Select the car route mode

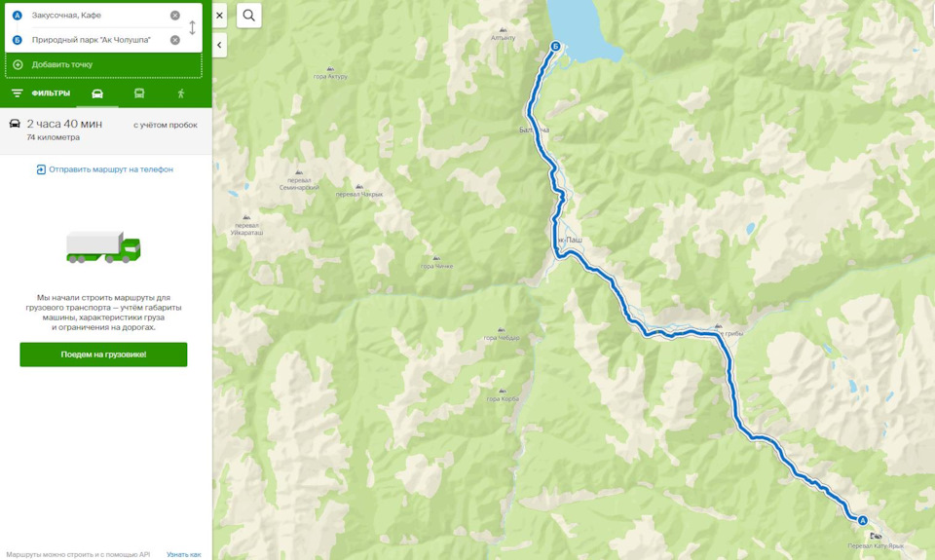click(97, 93)
